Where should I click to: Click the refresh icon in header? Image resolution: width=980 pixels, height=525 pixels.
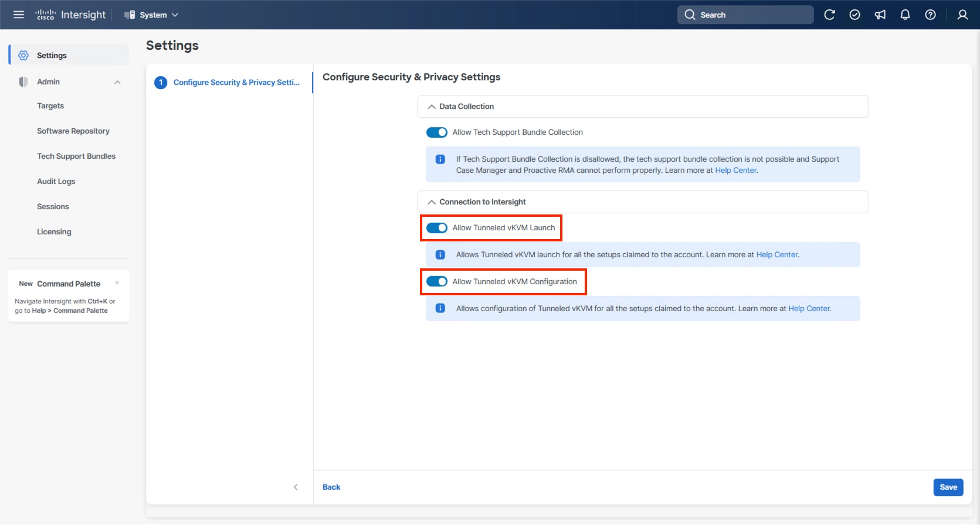tap(829, 15)
